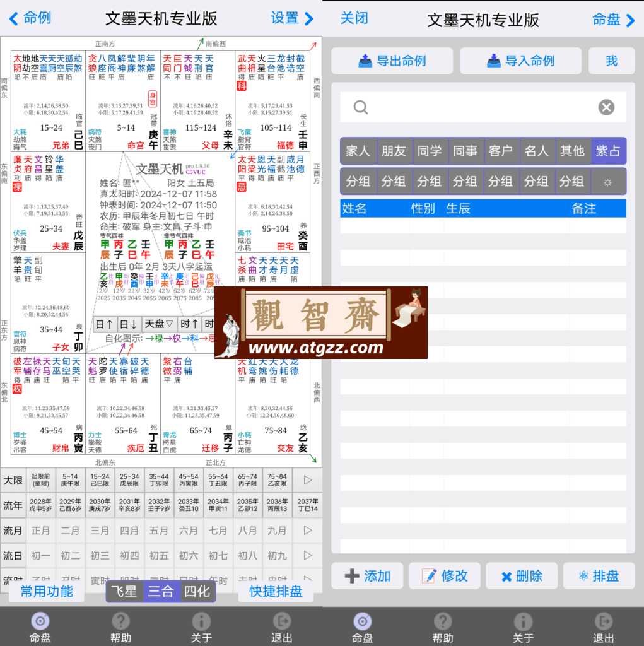Image resolution: width=644 pixels, height=646 pixels.
Task: Open 帮助 icon in left bottom bar
Action: [x=120, y=628]
